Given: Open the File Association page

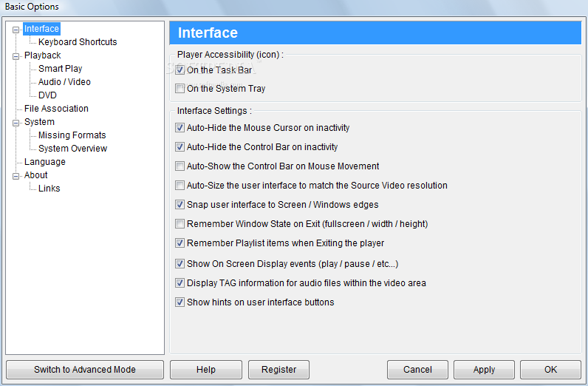Looking at the screenshot, I should click(56, 109).
